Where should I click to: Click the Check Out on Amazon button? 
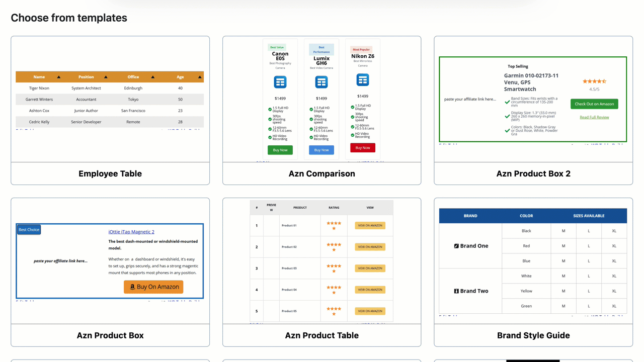coord(594,104)
